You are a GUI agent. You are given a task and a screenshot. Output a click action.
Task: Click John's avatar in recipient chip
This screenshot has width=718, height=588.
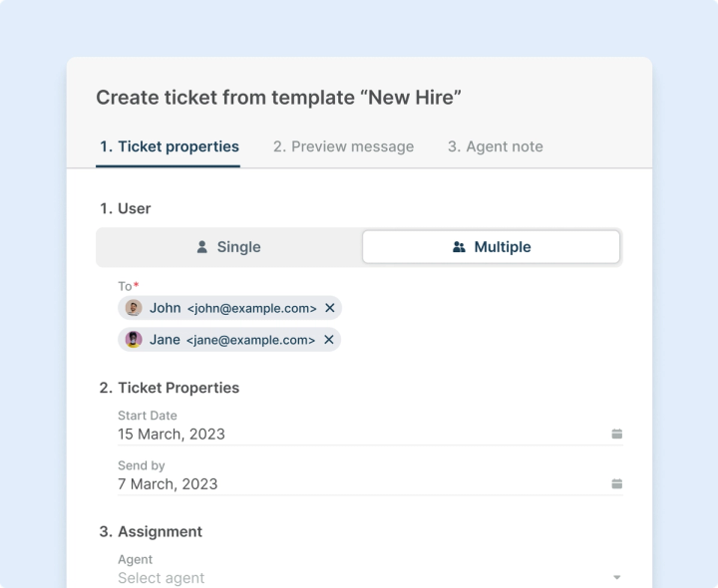click(x=134, y=308)
